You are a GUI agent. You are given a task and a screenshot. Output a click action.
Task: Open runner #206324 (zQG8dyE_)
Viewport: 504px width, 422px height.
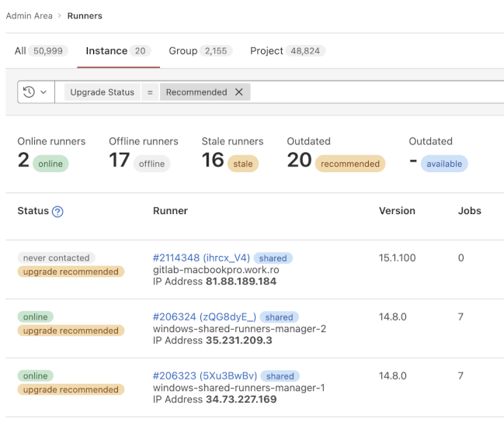pos(204,317)
